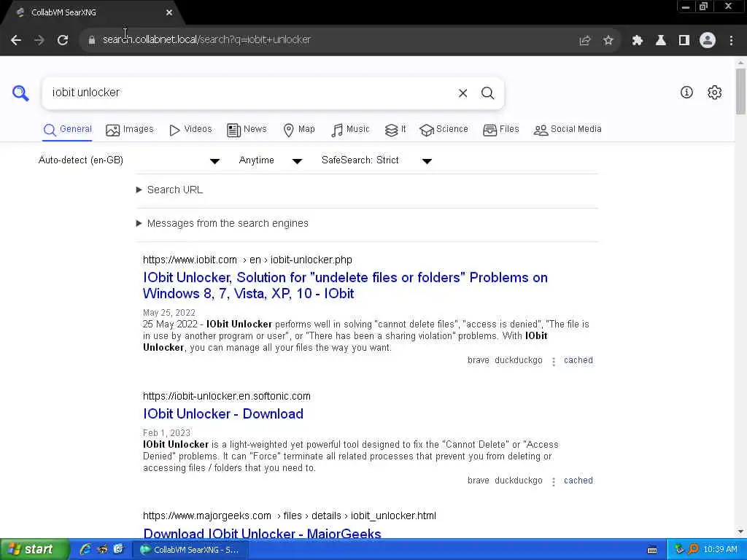Switch to the Music category
The height and width of the screenshot is (560, 747).
350,130
